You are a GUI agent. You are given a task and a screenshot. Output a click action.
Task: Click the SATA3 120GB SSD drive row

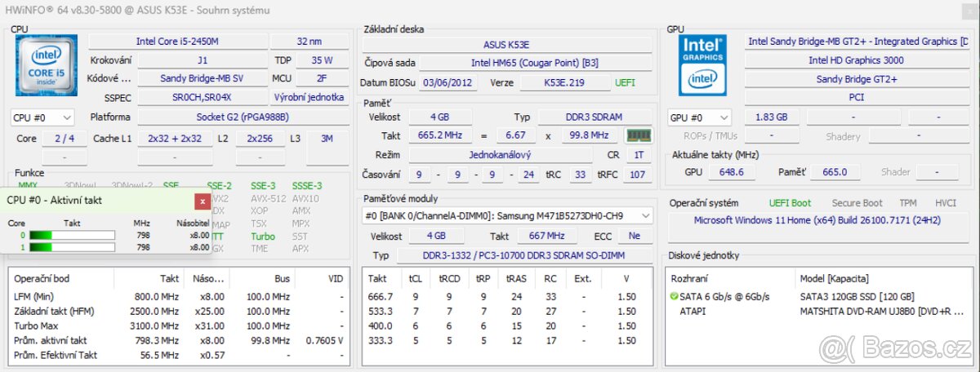pos(818,296)
